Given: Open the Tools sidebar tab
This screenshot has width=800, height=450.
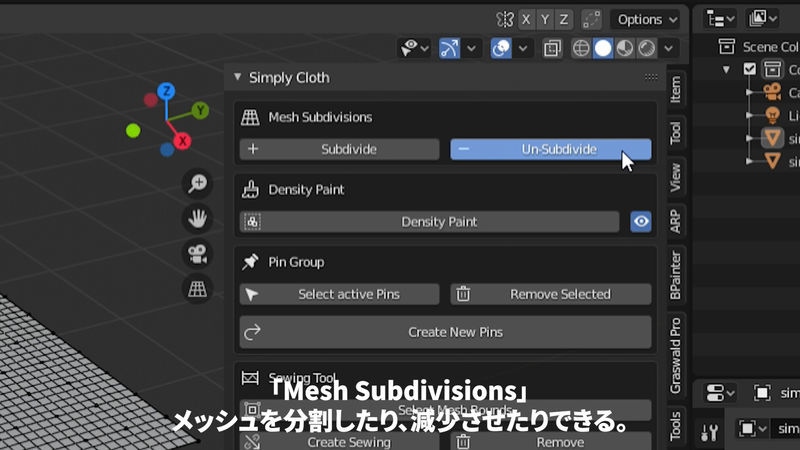Looking at the screenshot, I should (676, 426).
